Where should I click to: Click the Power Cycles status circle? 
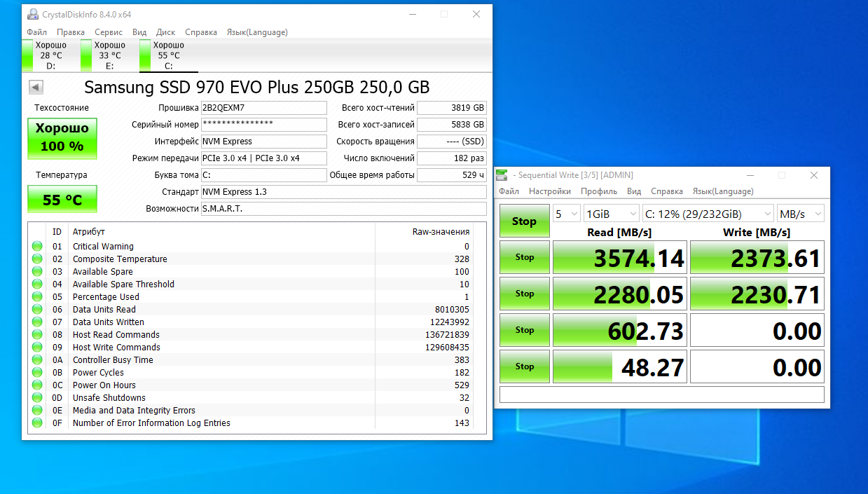coord(36,373)
